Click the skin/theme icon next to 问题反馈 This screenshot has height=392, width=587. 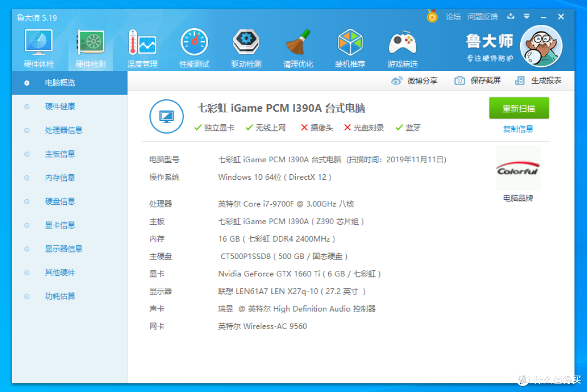pos(510,16)
